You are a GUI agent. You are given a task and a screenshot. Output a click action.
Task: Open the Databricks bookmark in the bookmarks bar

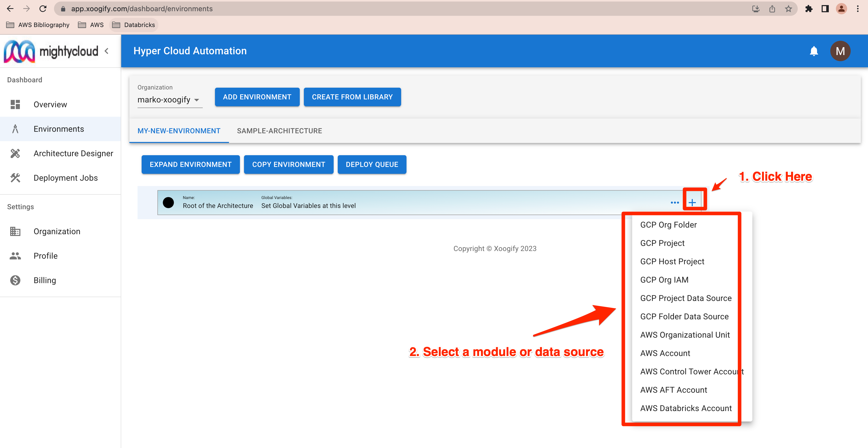[133, 25]
